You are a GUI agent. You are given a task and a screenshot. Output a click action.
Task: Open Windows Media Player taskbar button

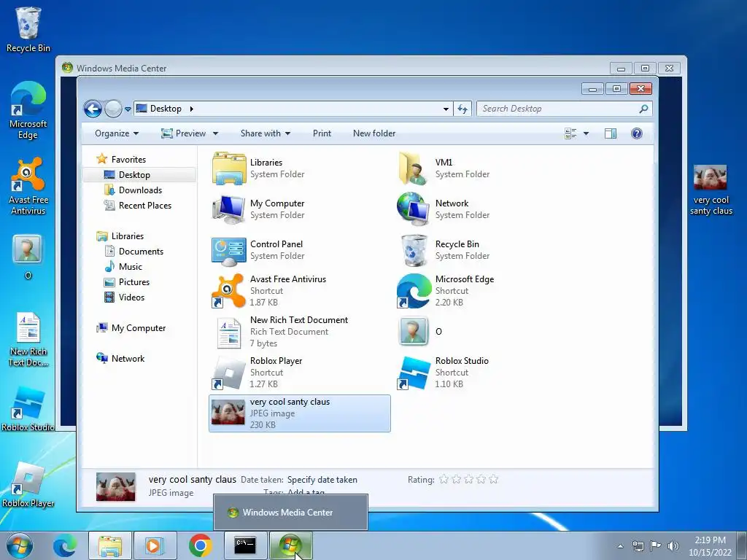tap(155, 545)
